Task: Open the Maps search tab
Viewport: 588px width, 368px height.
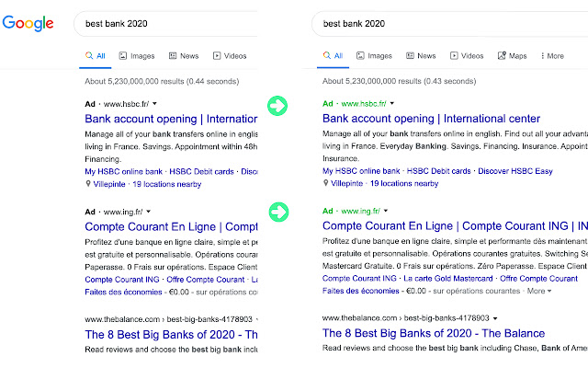Action: coord(512,56)
